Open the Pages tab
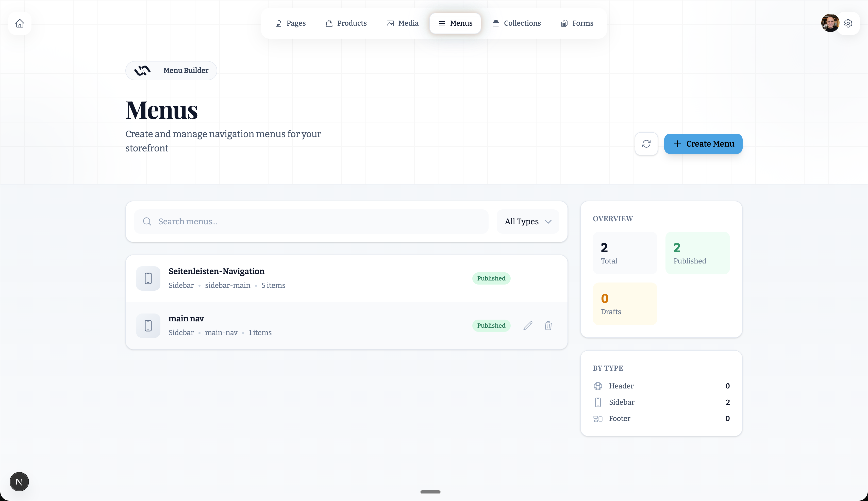 [x=291, y=23]
